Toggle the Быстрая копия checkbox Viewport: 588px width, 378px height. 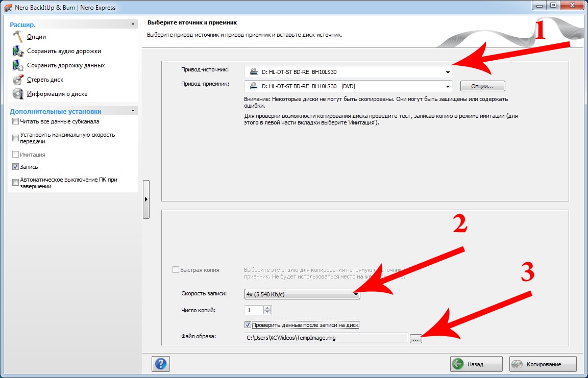tap(176, 270)
